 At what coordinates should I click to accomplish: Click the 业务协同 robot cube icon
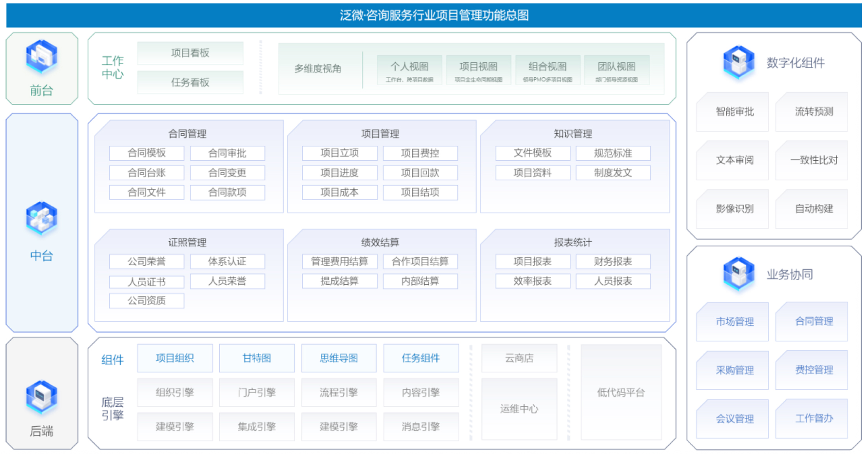pos(738,273)
